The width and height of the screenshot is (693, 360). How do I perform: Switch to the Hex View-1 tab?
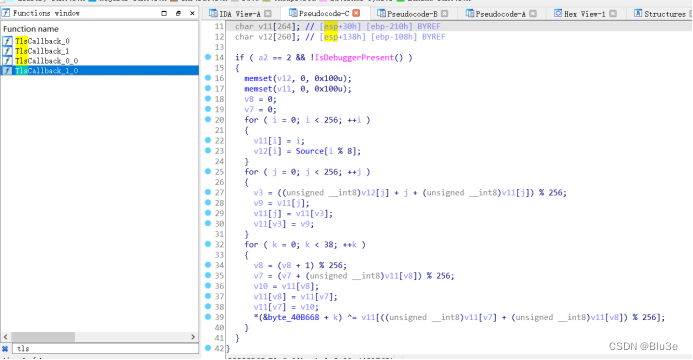tap(585, 14)
